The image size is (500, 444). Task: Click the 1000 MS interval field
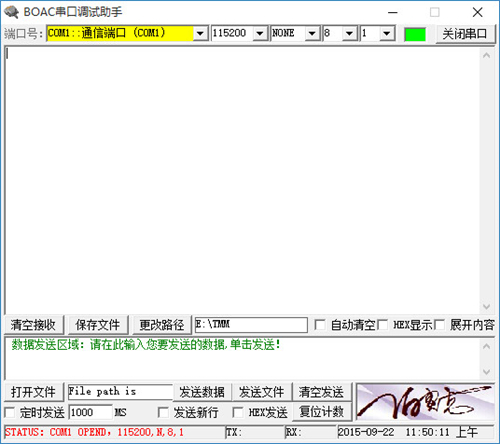[90, 413]
